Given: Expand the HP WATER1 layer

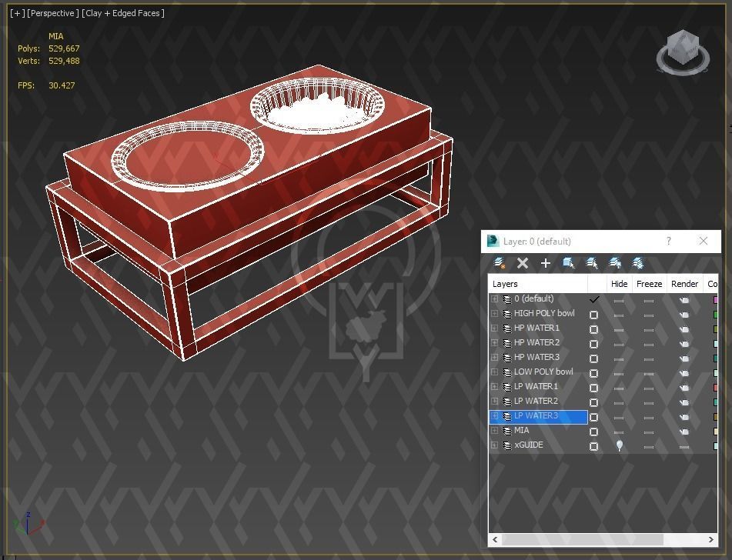Looking at the screenshot, I should [x=494, y=328].
